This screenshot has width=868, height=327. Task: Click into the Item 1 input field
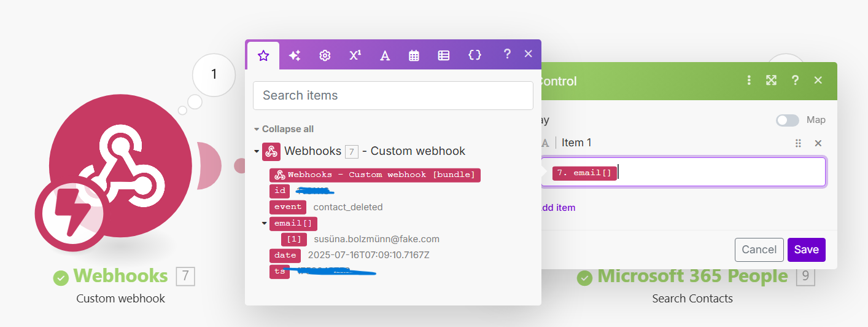coord(683,172)
